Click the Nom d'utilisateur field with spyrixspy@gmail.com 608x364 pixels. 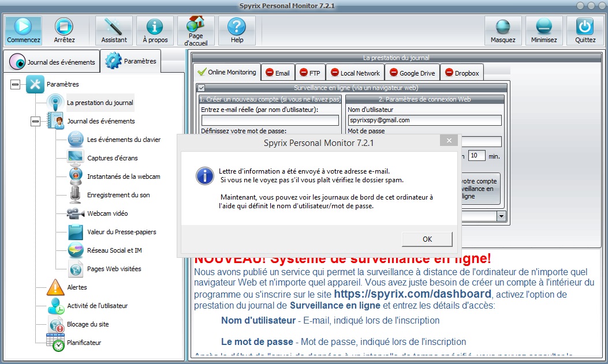click(x=424, y=120)
